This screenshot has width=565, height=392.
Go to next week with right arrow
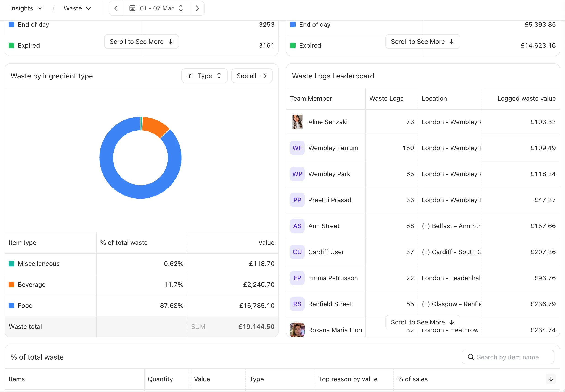[197, 8]
